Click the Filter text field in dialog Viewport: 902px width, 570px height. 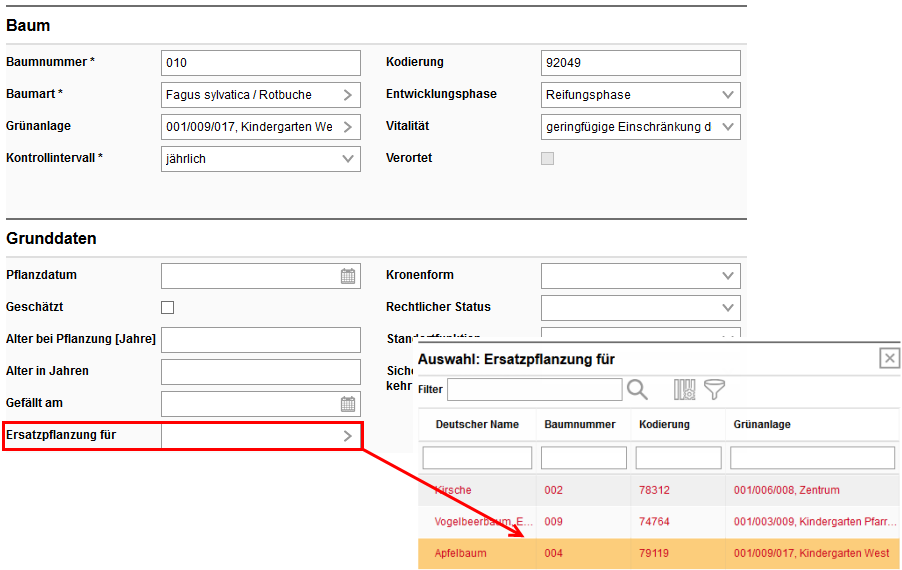click(535, 389)
